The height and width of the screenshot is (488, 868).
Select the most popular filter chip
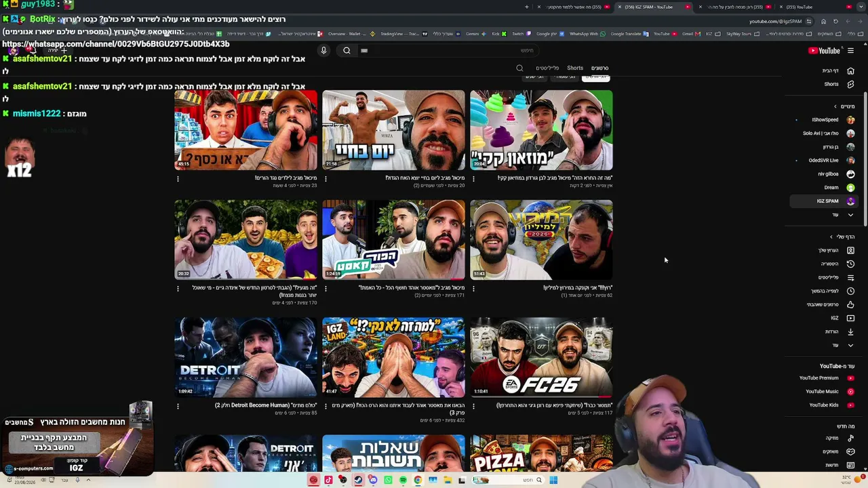tap(565, 77)
